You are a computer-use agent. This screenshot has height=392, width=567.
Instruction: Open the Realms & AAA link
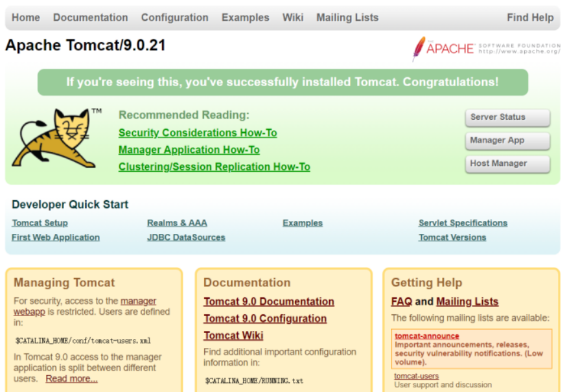point(177,223)
